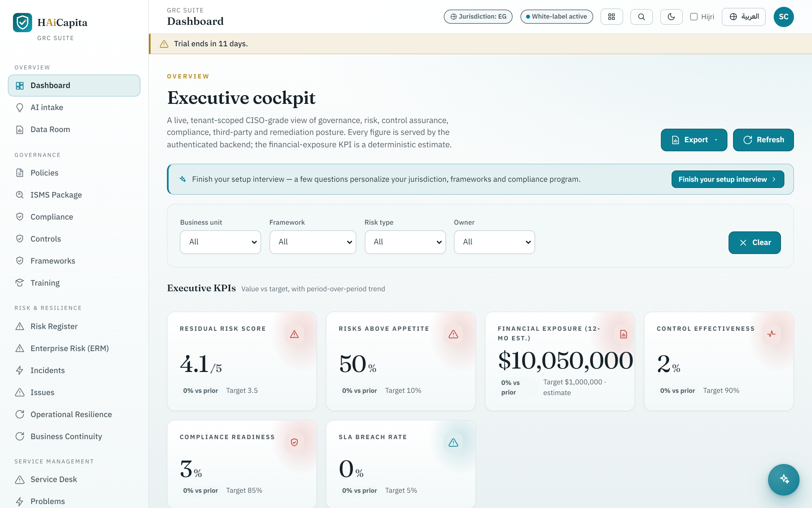
Task: Open AI intake from sidebar
Action: tap(74, 108)
